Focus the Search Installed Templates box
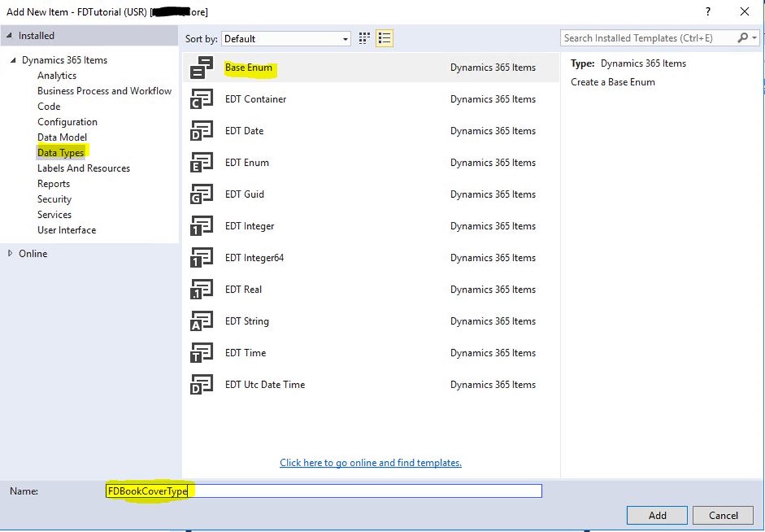Image resolution: width=765 pixels, height=532 pixels. pos(649,38)
